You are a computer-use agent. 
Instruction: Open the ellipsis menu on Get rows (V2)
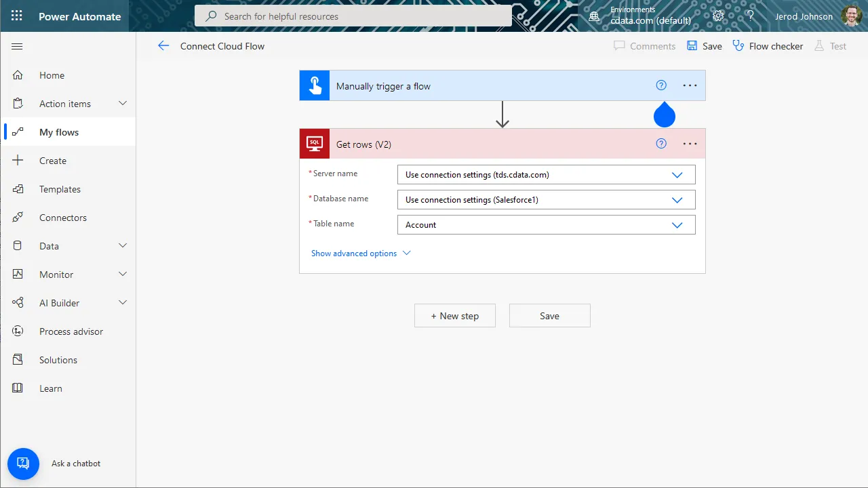click(x=690, y=143)
